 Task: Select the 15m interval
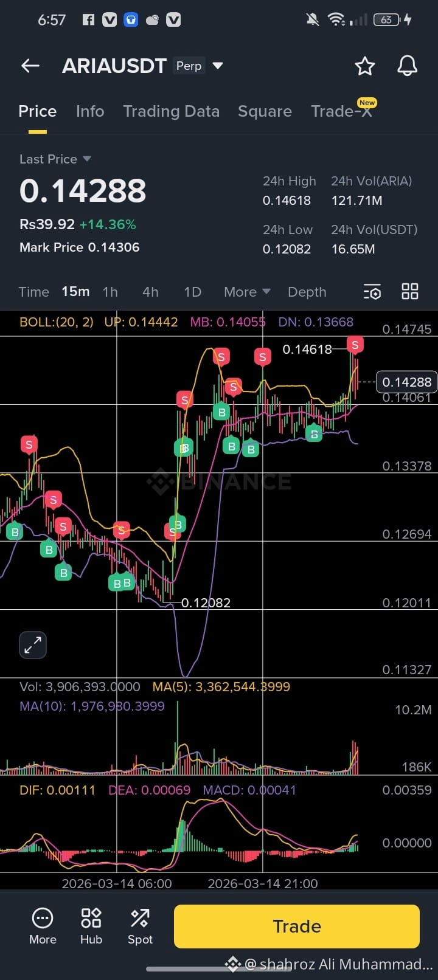(75, 292)
